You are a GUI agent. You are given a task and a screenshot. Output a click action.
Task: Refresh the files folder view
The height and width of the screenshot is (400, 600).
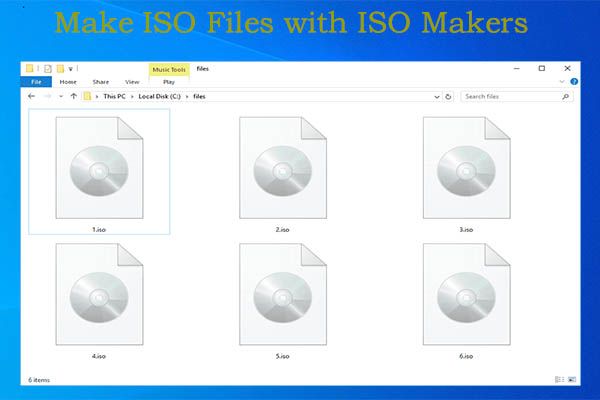448,97
